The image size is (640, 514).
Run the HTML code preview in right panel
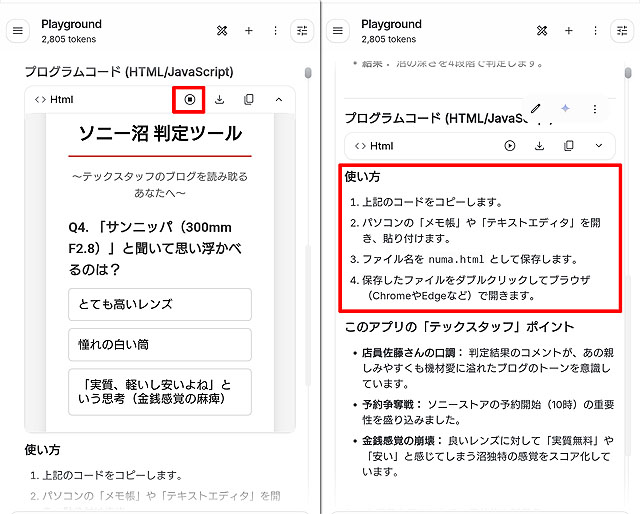[x=510, y=145]
